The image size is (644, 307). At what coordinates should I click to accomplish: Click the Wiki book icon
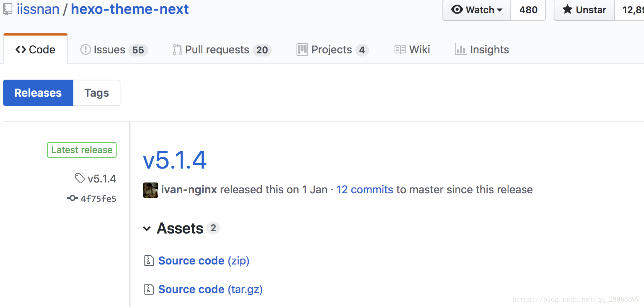tap(400, 49)
